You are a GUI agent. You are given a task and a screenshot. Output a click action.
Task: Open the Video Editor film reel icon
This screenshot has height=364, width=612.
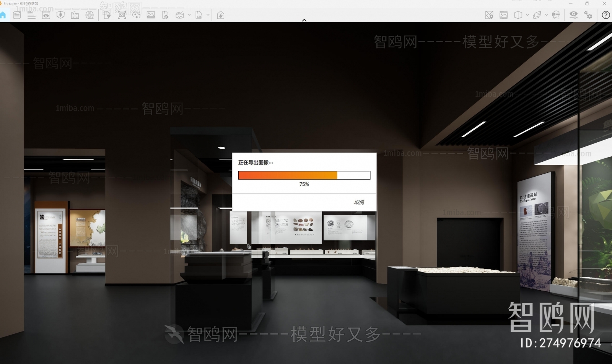pos(90,15)
